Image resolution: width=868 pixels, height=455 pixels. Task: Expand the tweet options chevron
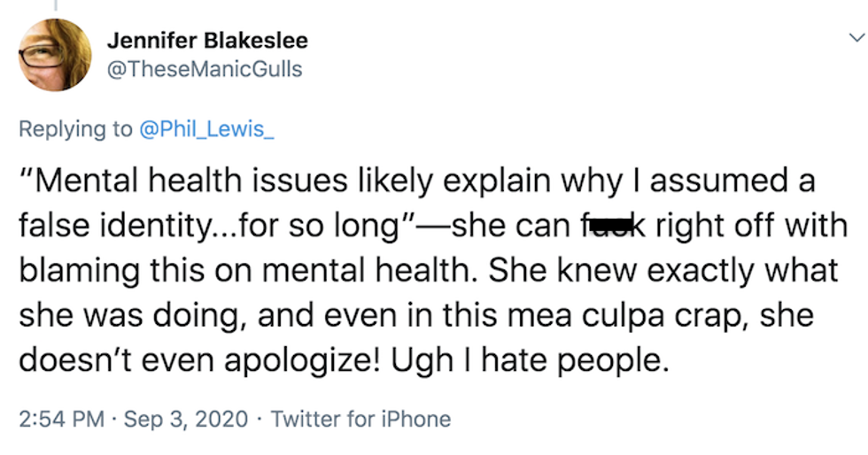click(855, 38)
